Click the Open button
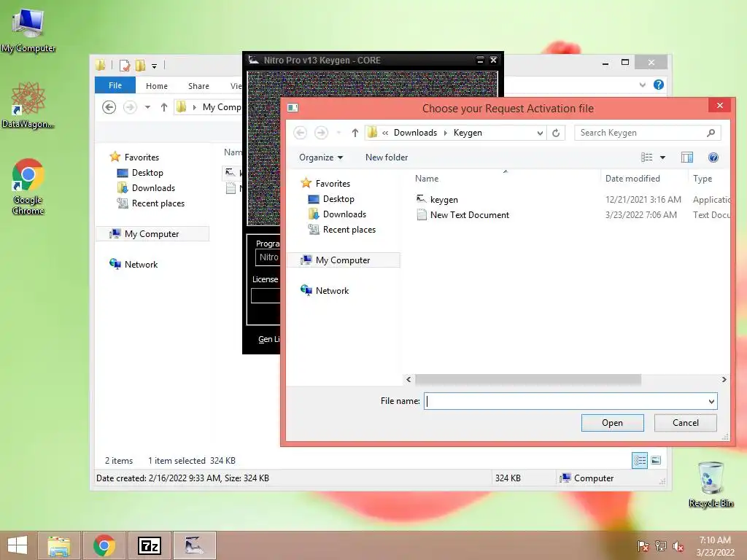Viewport: 747px width, 560px height. (x=612, y=423)
